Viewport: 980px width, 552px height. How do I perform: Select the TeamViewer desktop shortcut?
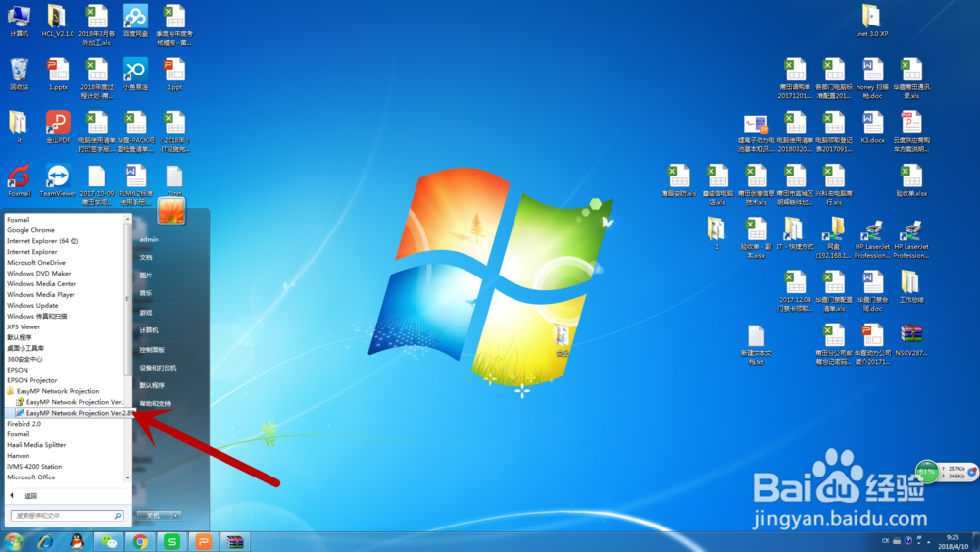pos(58,180)
